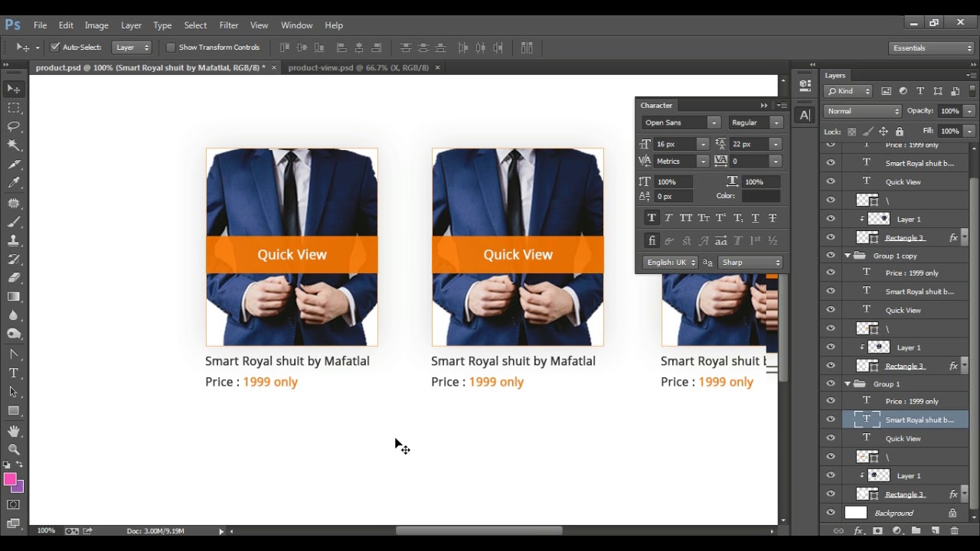
Task: Apply Underline style in Character panel
Action: coord(756,218)
